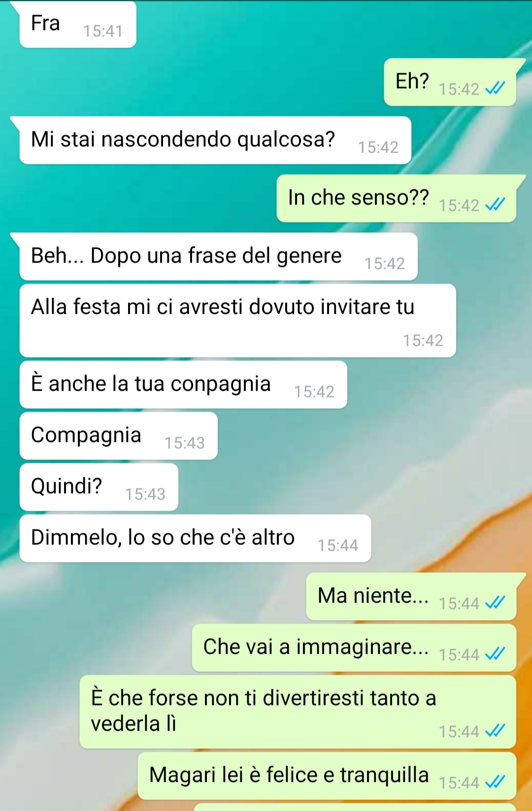This screenshot has width=532, height=811.
Task: Click read checkmarks on 'vederla lì' message
Action: [x=495, y=731]
